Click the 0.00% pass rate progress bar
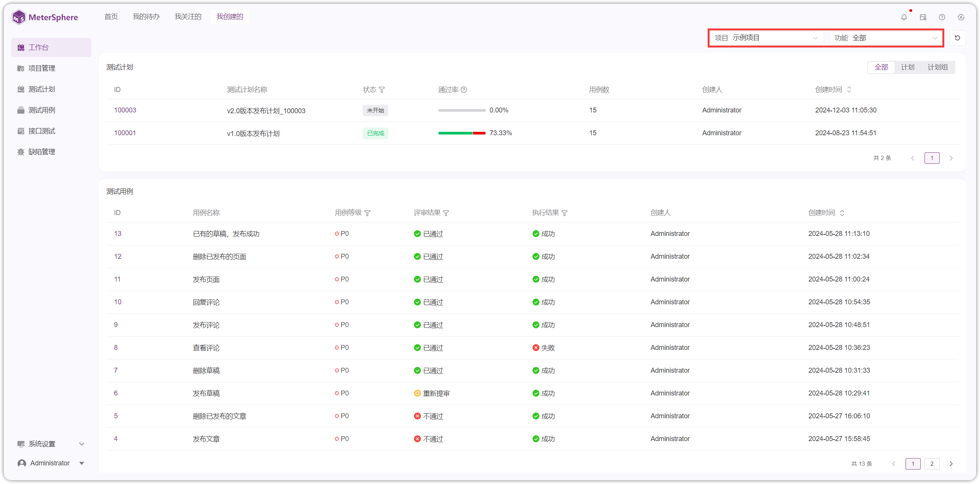This screenshot has height=484, width=980. coord(462,110)
